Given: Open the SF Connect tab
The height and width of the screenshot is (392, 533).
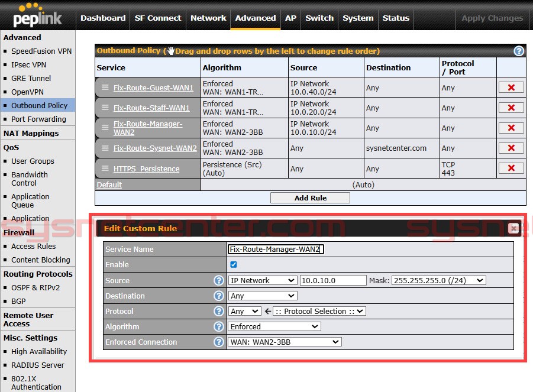Looking at the screenshot, I should (158, 18).
